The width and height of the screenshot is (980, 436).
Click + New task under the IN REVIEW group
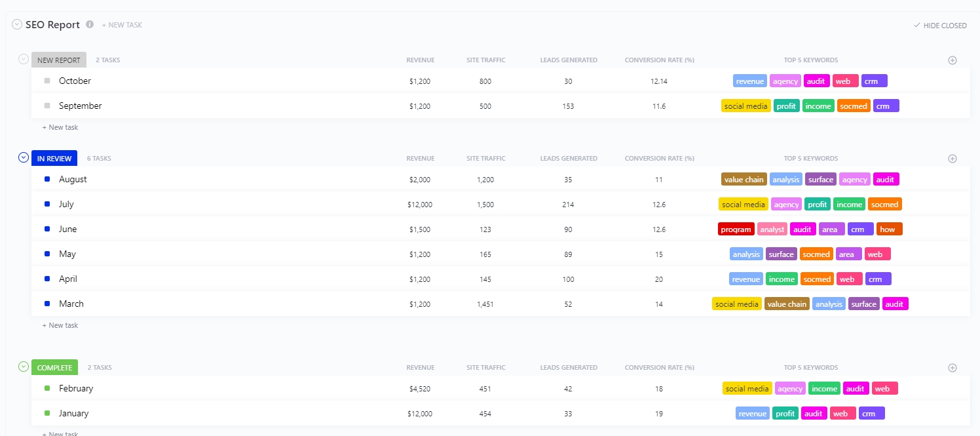(x=60, y=325)
